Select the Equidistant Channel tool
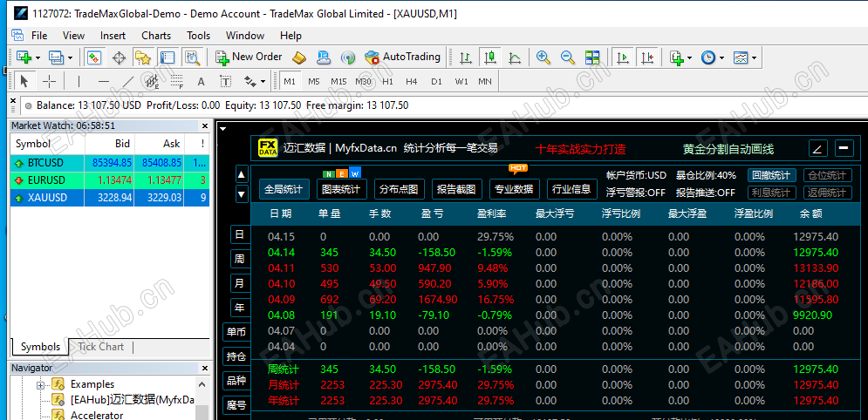The width and height of the screenshot is (868, 420). (x=153, y=82)
